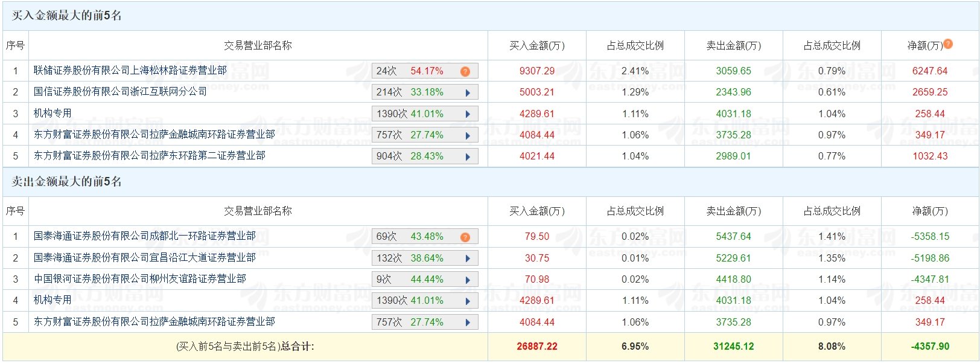Click the 1.29% ratio cell
This screenshot has width=980, height=363.
coord(635,92)
